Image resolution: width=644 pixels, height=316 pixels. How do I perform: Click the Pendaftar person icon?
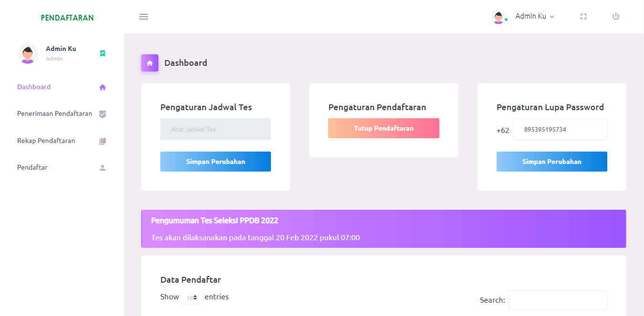pyautogui.click(x=103, y=168)
